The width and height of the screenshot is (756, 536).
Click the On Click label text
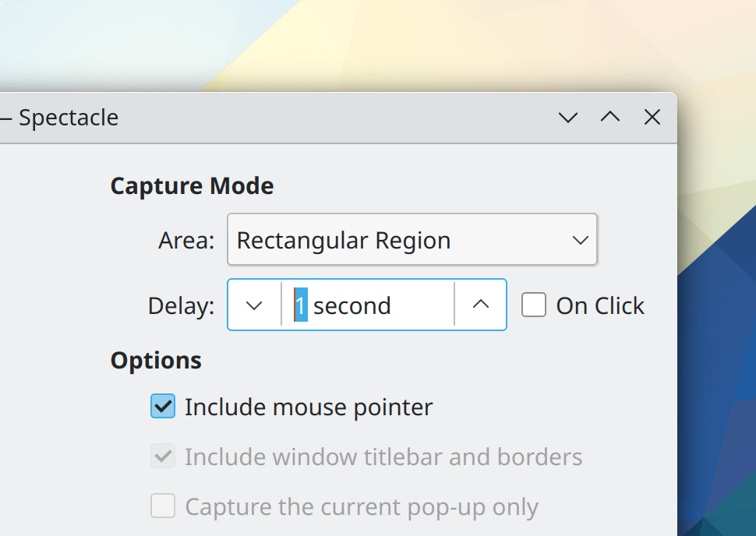click(x=599, y=306)
